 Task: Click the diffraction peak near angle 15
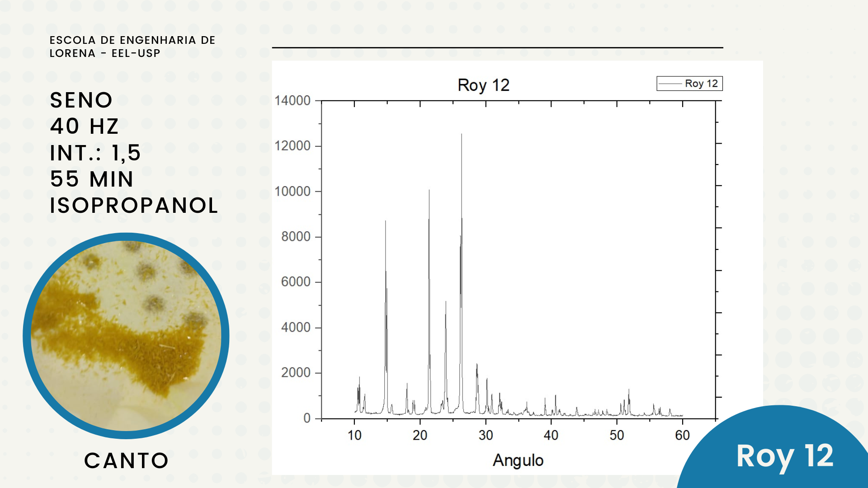point(386,316)
